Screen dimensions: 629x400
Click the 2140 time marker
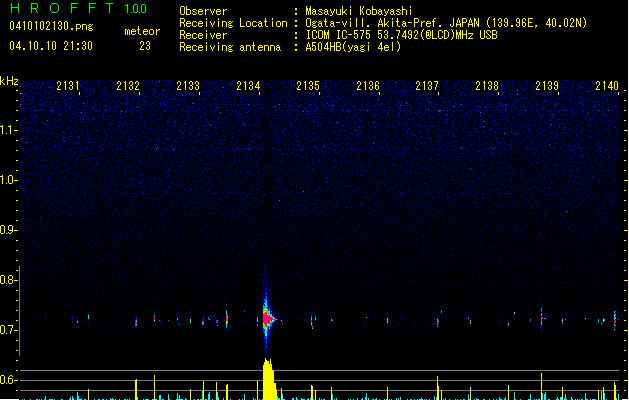[x=607, y=86]
